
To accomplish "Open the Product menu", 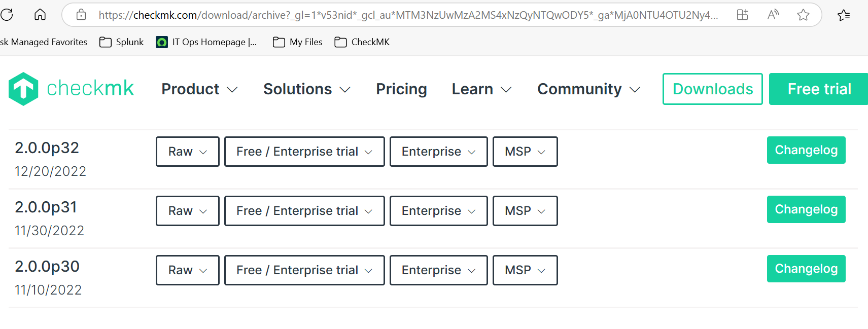I will click(x=199, y=89).
